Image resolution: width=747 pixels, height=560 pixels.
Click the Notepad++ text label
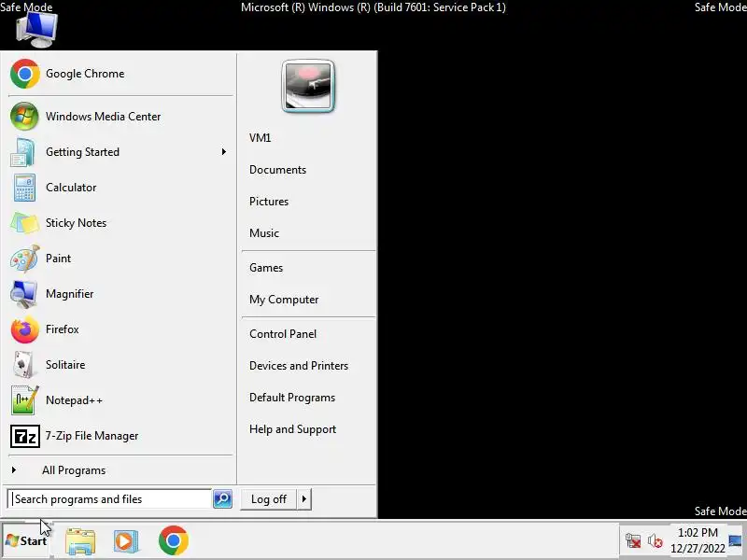[74, 400]
